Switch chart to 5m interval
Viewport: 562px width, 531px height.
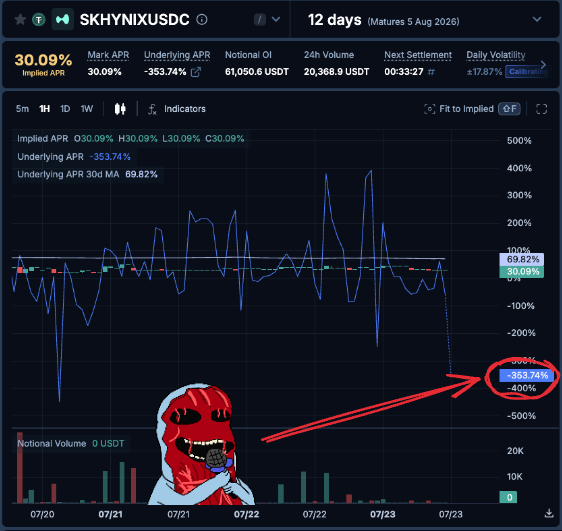22,109
